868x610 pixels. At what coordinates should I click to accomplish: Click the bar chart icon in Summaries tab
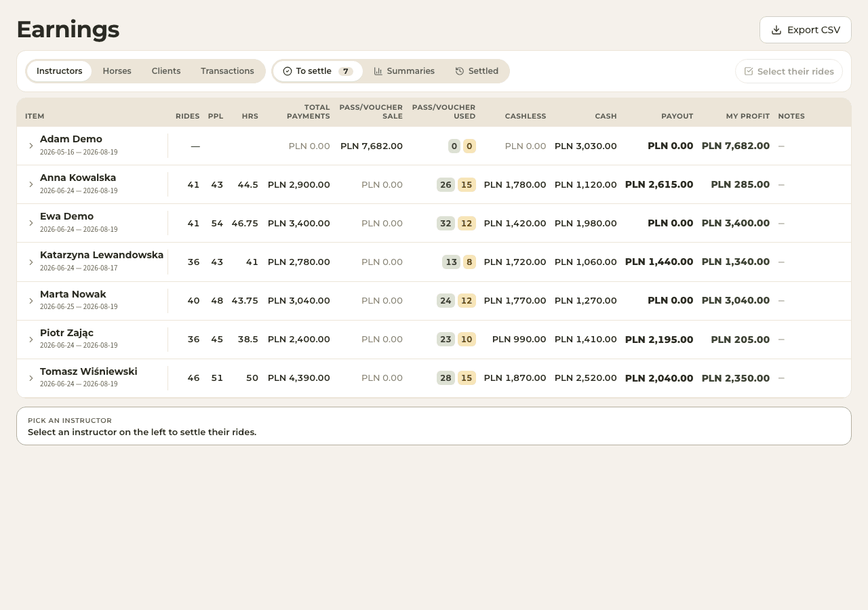point(378,71)
